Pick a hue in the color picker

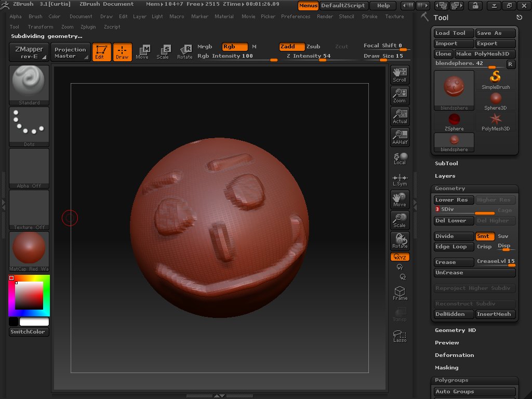pos(29,296)
